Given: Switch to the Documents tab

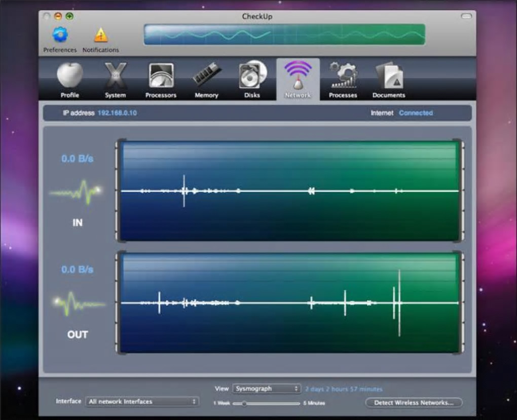Looking at the screenshot, I should point(389,79).
